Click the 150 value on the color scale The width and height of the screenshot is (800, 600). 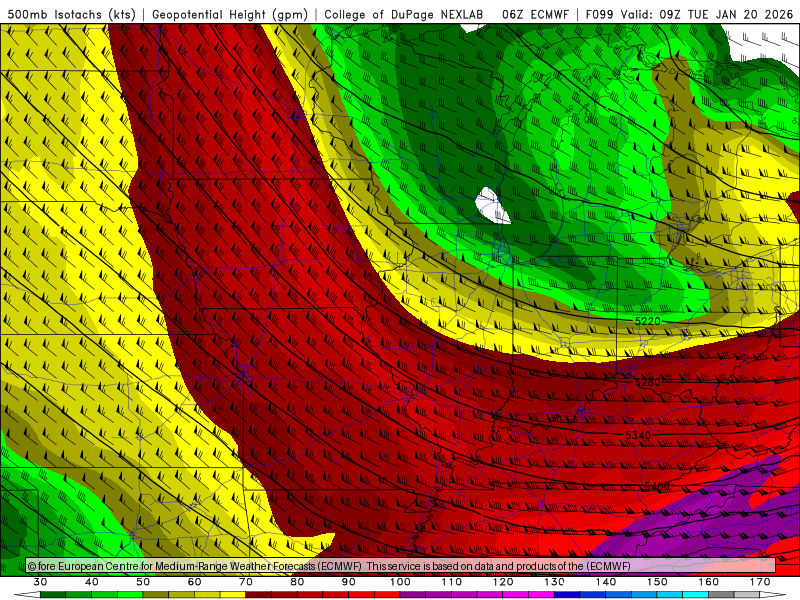pyautogui.click(x=657, y=582)
